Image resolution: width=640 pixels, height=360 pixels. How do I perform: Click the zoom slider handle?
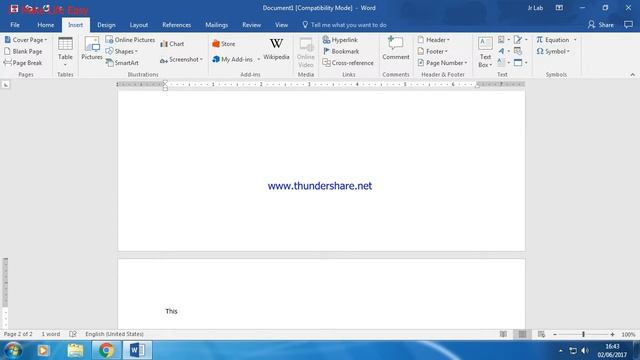pos(583,334)
